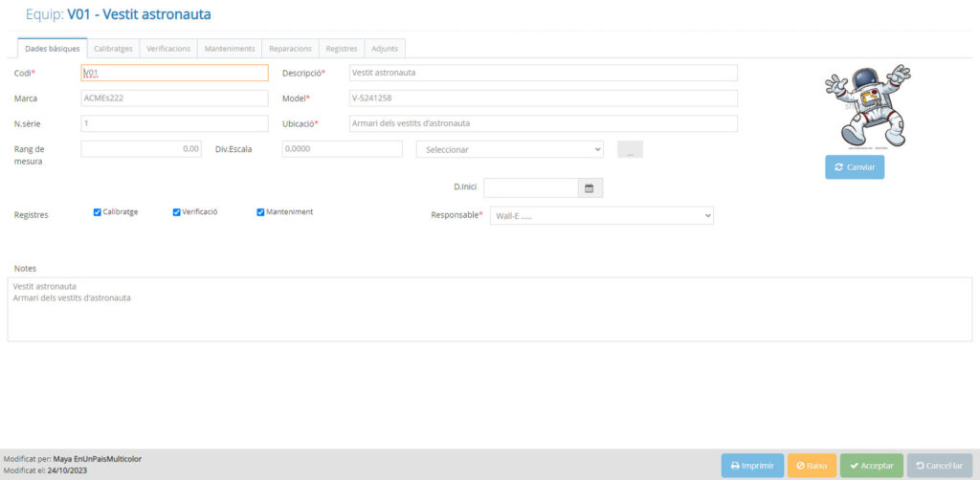This screenshot has height=480, width=980.
Task: Click the orange Baixa button
Action: pos(812,466)
